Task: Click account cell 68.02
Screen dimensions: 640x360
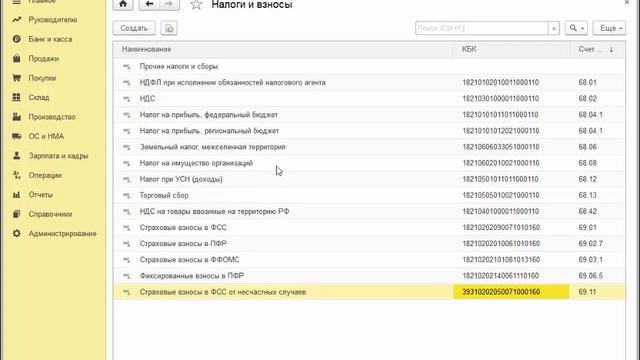Action: [x=587, y=99]
